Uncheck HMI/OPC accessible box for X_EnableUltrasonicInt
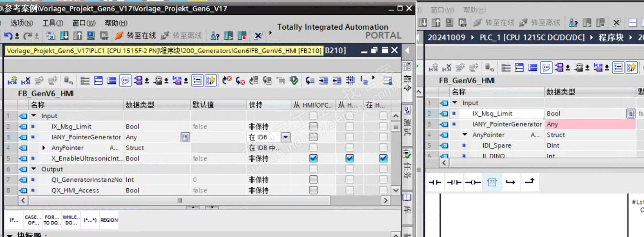This screenshot has height=237, width=644. [313, 158]
